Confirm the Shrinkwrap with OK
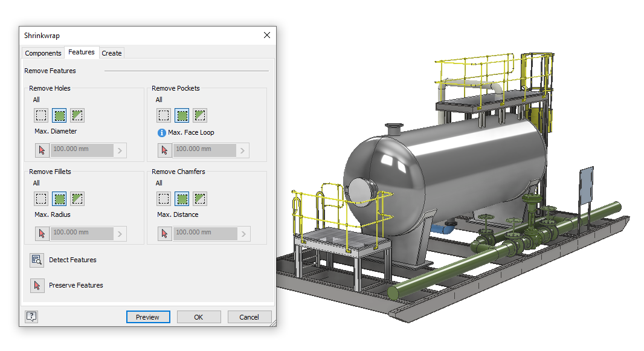Image resolution: width=644 pixels, height=351 pixels. coord(199,317)
